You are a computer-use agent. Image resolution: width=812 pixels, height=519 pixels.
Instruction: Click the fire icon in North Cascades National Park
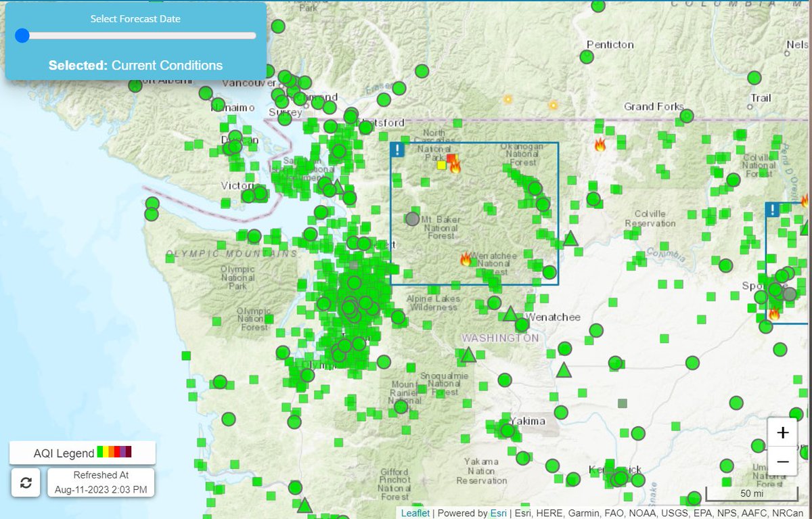(x=455, y=166)
